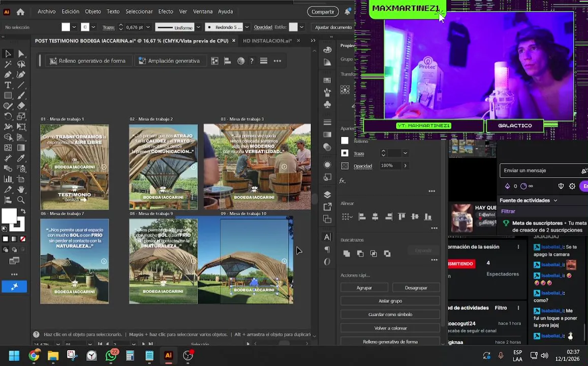Select the Magic Wand tool
This screenshot has width=588, height=366.
point(8,64)
